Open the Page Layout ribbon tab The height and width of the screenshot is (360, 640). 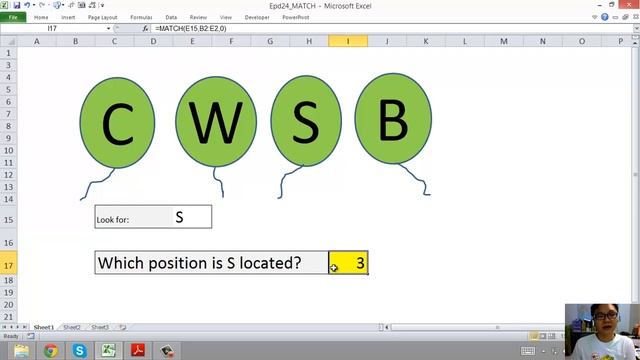[x=102, y=18]
